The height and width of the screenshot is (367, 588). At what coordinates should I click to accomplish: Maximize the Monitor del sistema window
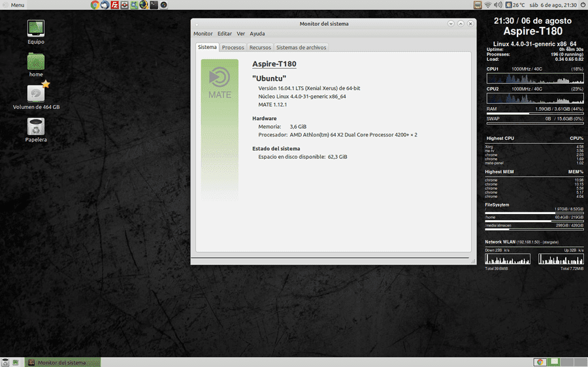(x=461, y=24)
